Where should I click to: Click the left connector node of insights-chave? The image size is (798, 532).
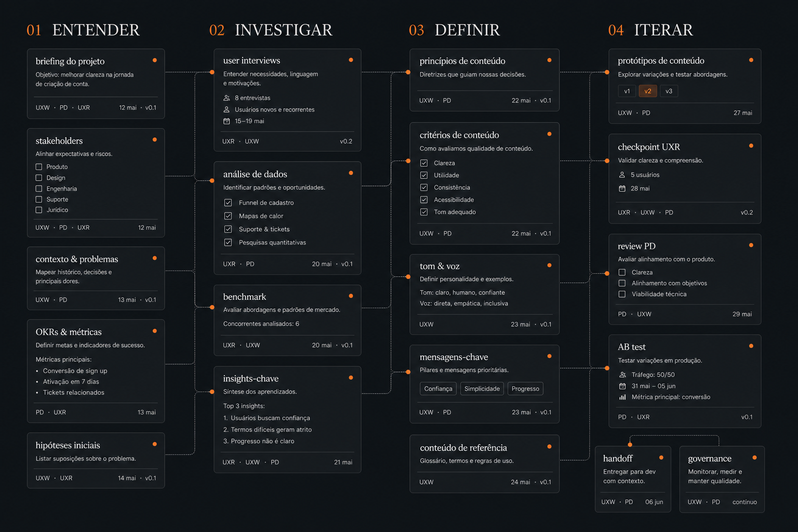(212, 392)
